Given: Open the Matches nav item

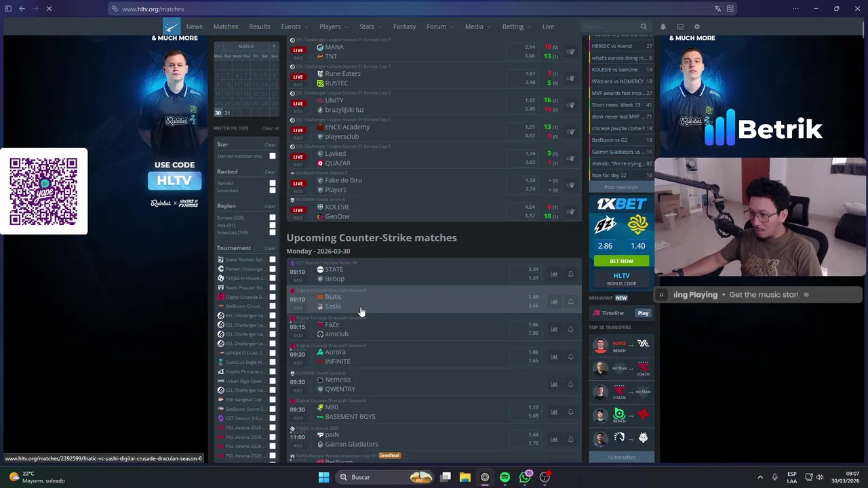Looking at the screenshot, I should (226, 26).
